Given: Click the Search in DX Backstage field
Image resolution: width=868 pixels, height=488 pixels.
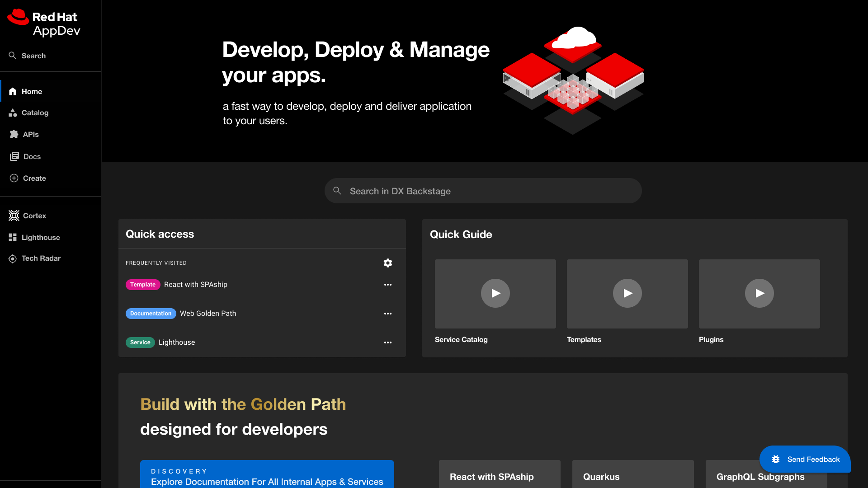Looking at the screenshot, I should [x=483, y=191].
